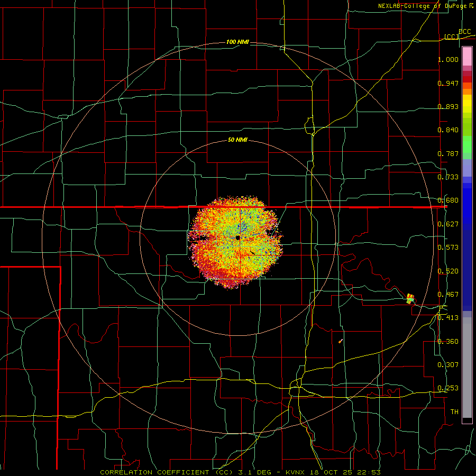Image resolution: width=476 pixels, height=476 pixels.
Task: Click the 0.573 scale value
Action: click(x=448, y=248)
